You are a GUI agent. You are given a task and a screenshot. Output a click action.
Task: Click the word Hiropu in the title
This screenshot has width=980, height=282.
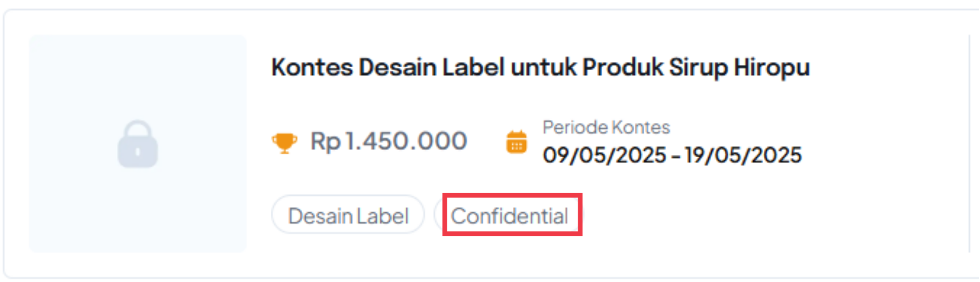tap(772, 67)
